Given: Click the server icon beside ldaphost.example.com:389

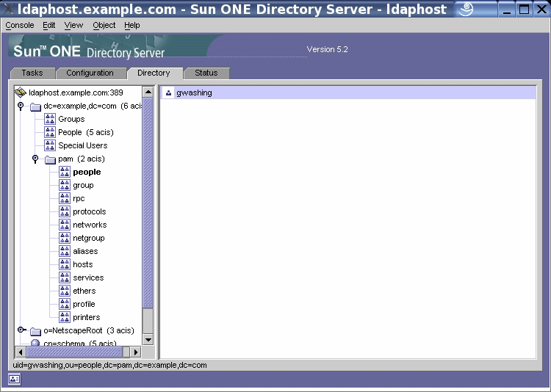Looking at the screenshot, I should pyautogui.click(x=21, y=92).
